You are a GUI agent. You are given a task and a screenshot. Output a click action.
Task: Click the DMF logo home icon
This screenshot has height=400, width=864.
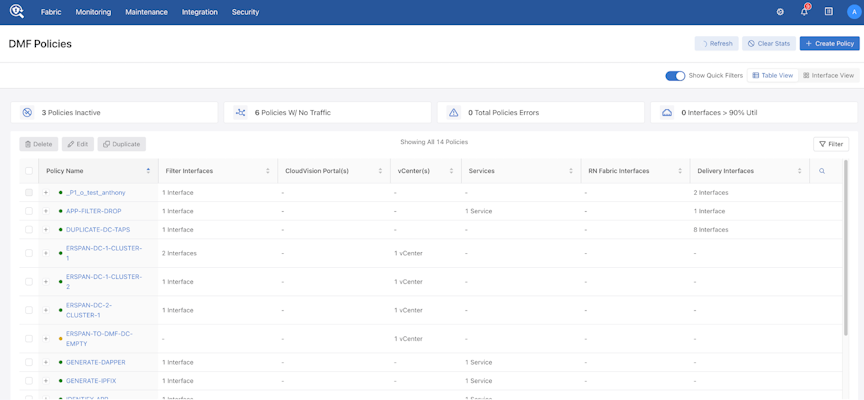pyautogui.click(x=17, y=12)
